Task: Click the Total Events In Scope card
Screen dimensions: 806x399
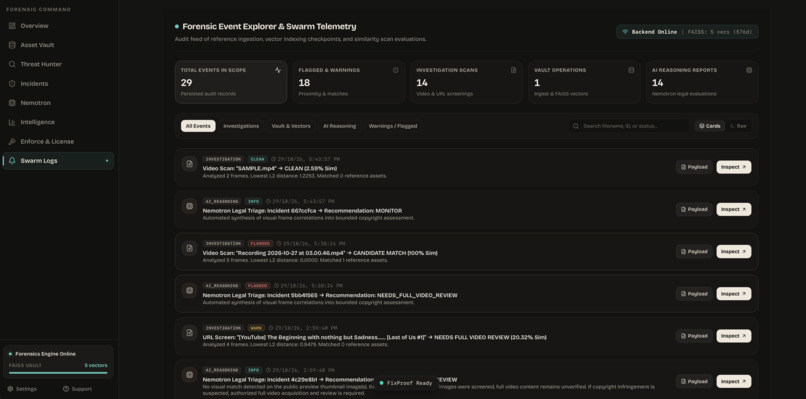Action: point(231,82)
